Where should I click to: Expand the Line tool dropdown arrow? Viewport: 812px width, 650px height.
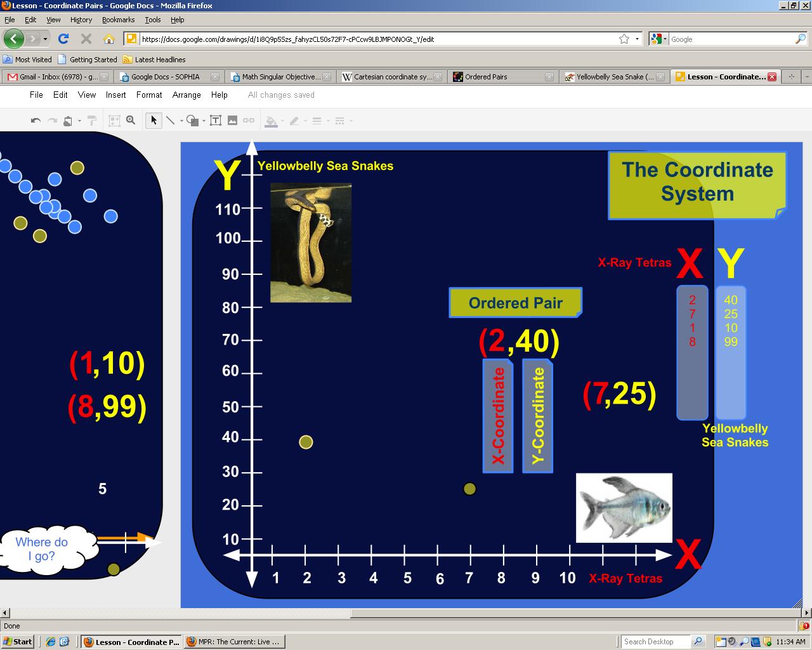(x=181, y=121)
